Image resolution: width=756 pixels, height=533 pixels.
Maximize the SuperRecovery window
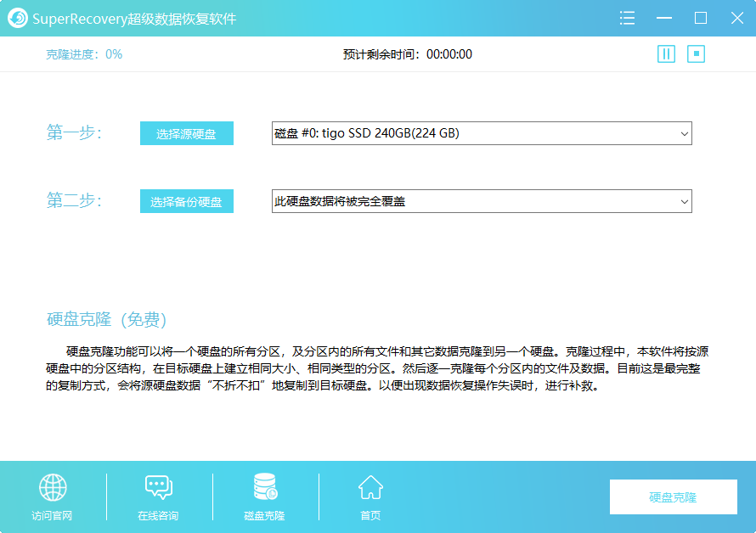pos(701,19)
